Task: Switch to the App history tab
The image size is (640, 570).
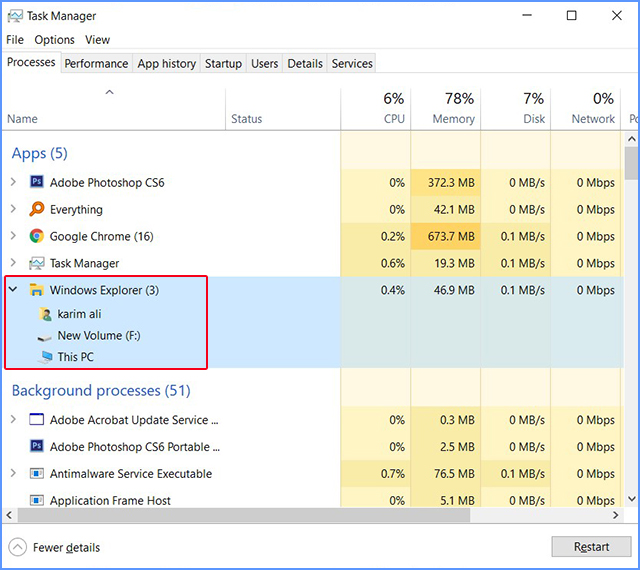Action: coord(167,63)
